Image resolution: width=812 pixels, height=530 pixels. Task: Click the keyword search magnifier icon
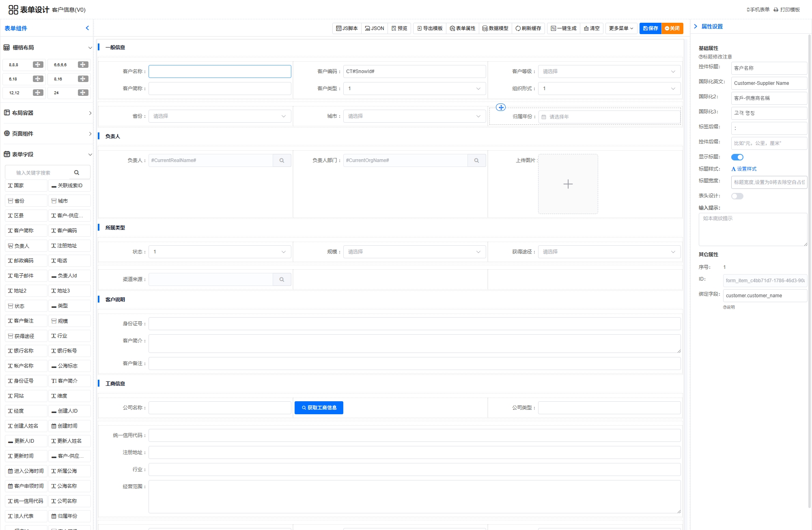click(x=77, y=173)
